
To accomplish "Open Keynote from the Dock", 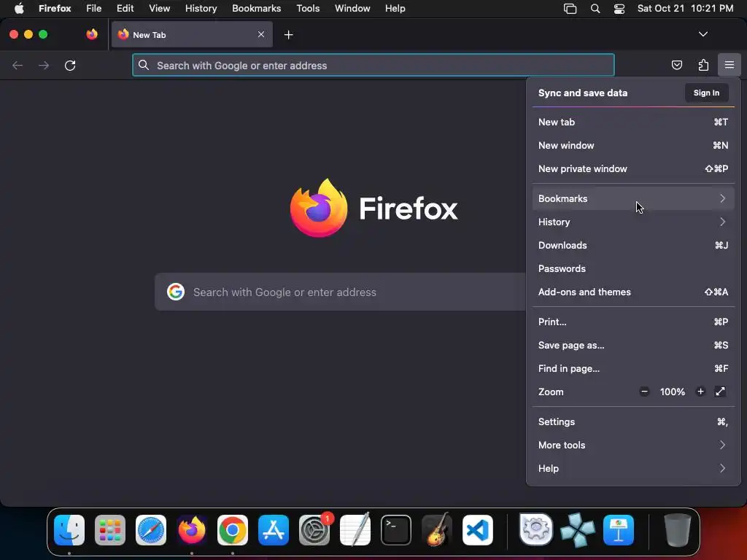I will 619,530.
